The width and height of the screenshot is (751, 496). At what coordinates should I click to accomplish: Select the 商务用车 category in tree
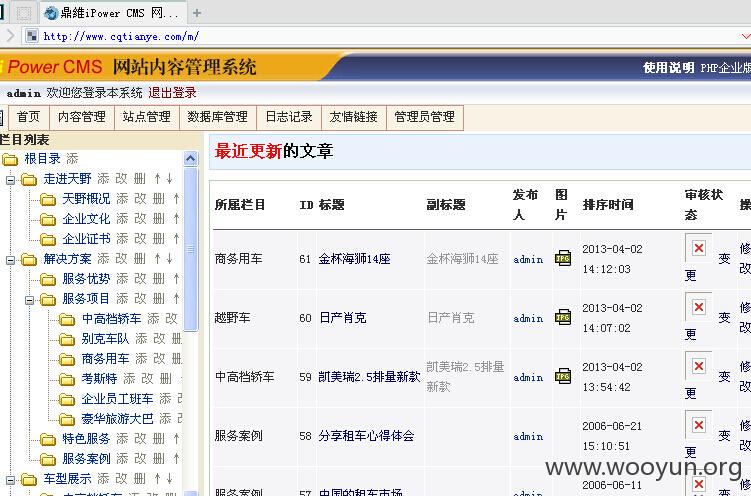(x=105, y=359)
